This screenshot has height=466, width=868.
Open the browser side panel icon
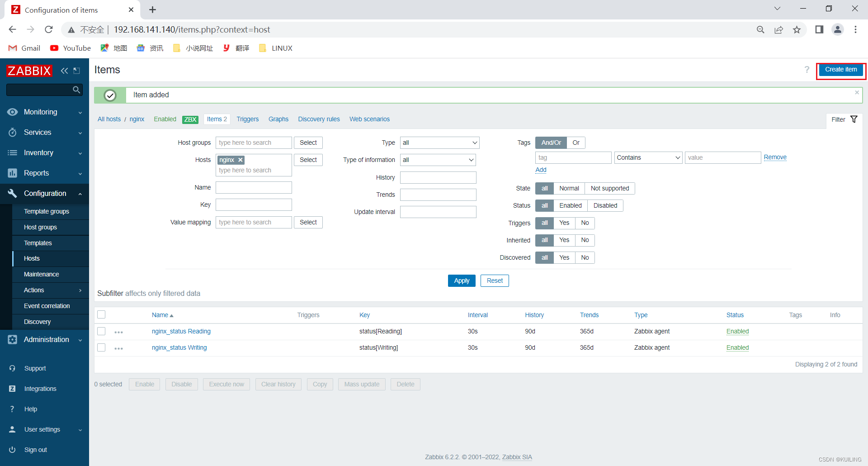(819, 29)
